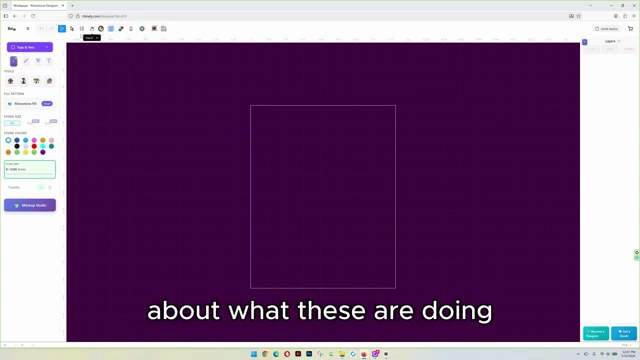Open Mockup Studio
This screenshot has height=360, width=640.
click(x=30, y=205)
